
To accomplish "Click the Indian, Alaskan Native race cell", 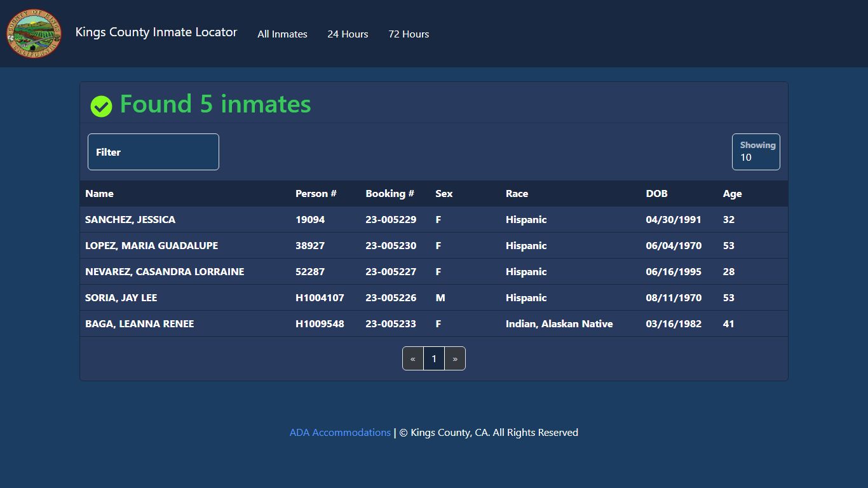I will pyautogui.click(x=559, y=324).
